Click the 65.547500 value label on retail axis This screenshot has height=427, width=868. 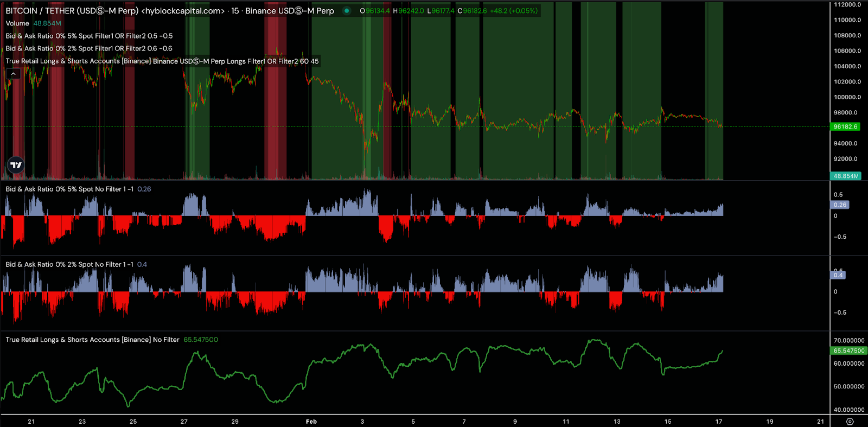point(849,350)
